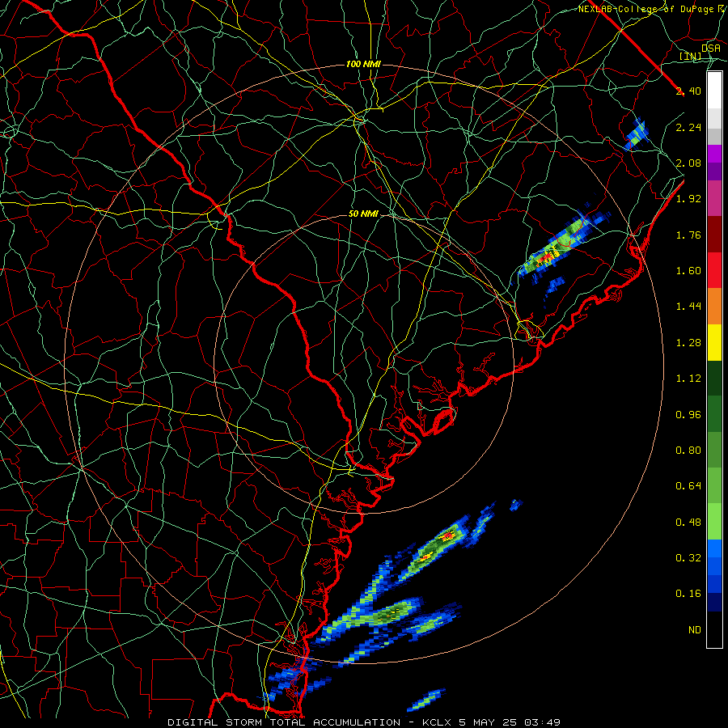The height and width of the screenshot is (728, 728).
Task: Click the light green swatch beside 0.48
Action: point(714,522)
